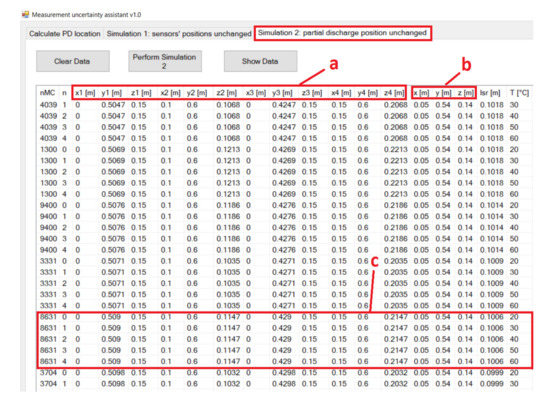Click z4 value 0.2068 in 4039 n=3 row
The image size is (550, 403).
coord(396,127)
